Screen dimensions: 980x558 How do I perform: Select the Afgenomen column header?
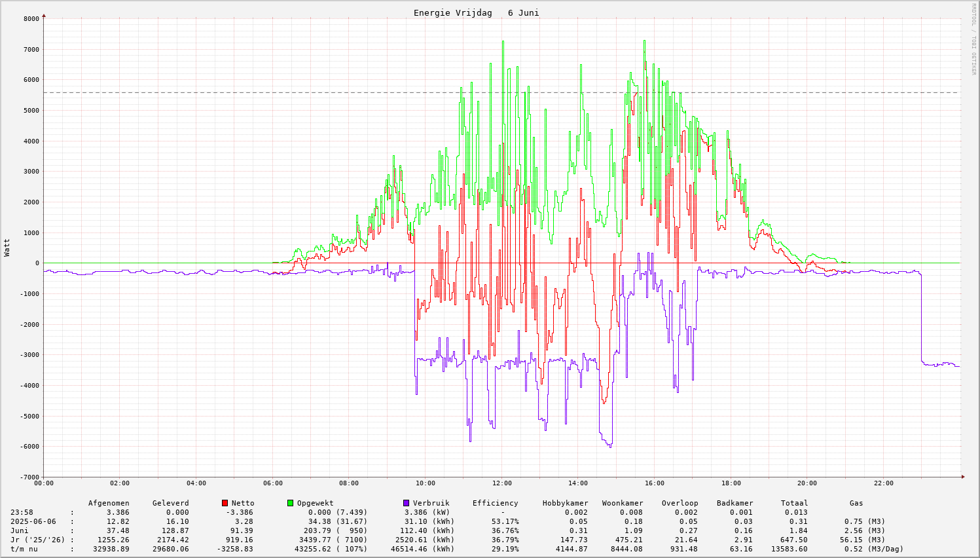pyautogui.click(x=109, y=503)
